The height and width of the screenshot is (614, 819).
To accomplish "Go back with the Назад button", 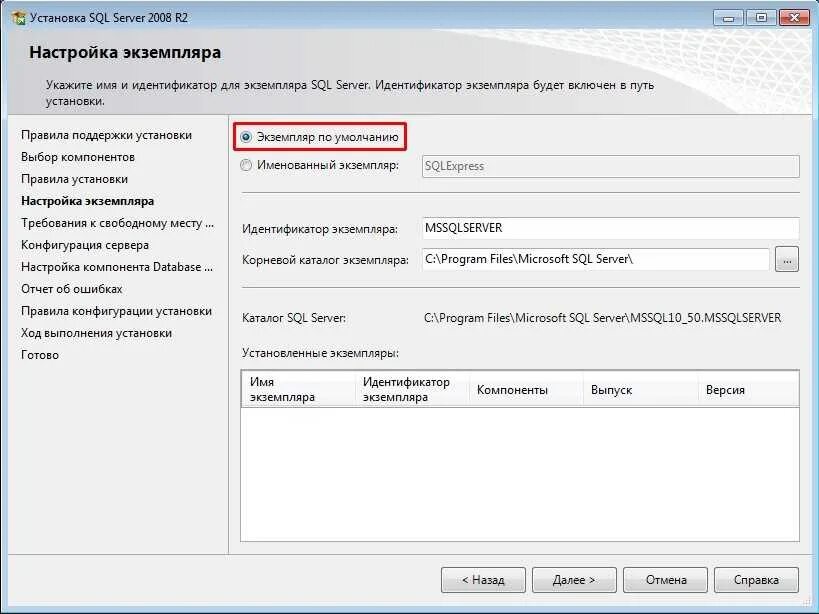I will point(483,580).
